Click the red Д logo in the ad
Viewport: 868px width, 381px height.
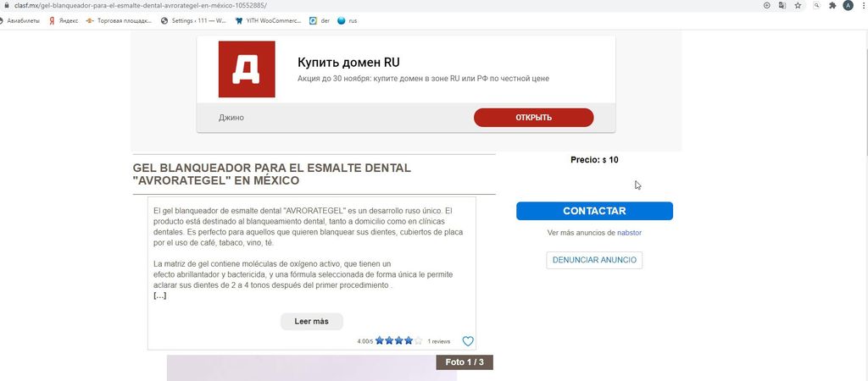click(247, 69)
